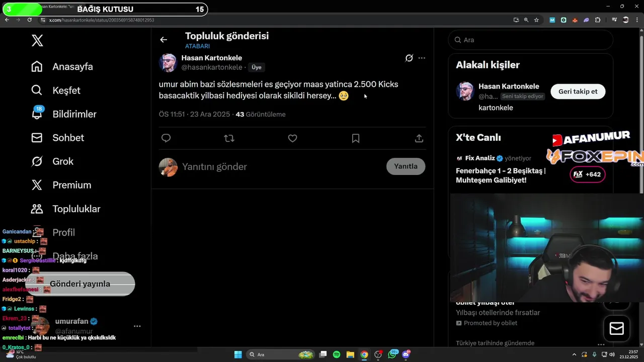Open Topluluklar communities page

tap(65, 209)
